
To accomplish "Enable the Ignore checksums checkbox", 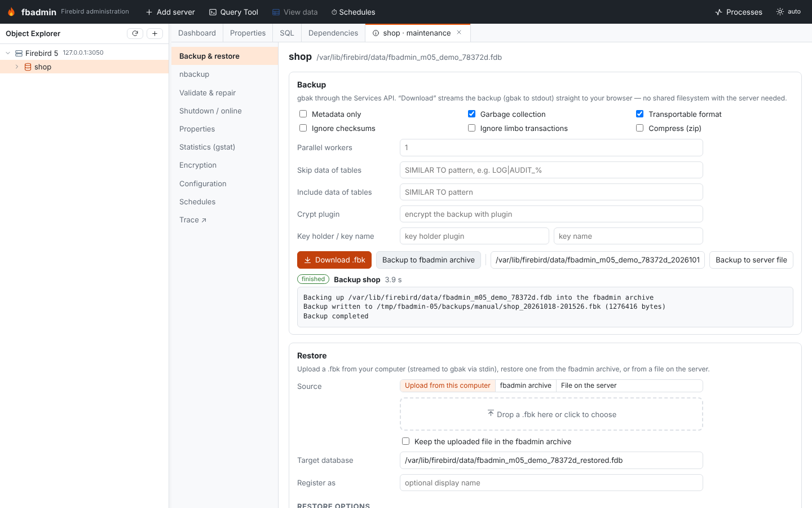I will point(303,128).
